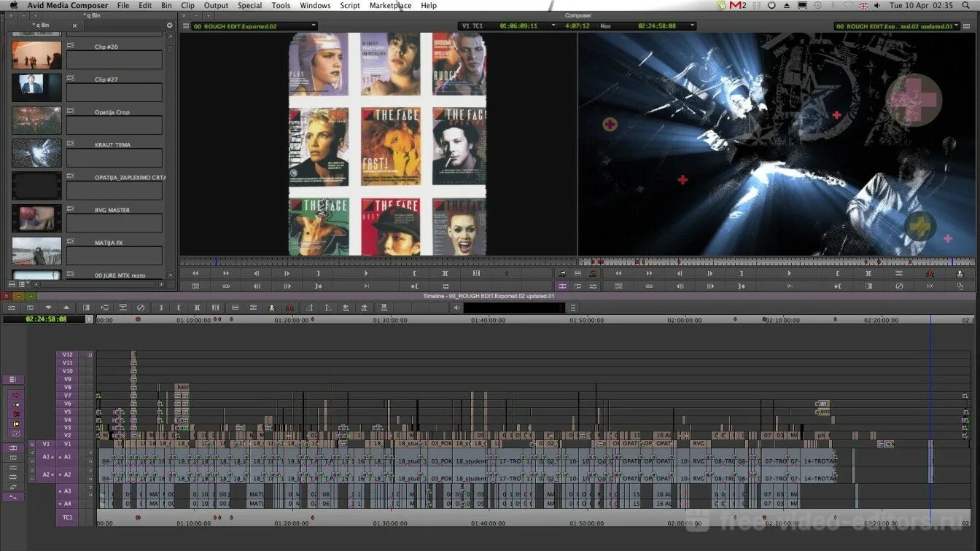Click the yellow Splice-In button between monitors

coord(561,273)
